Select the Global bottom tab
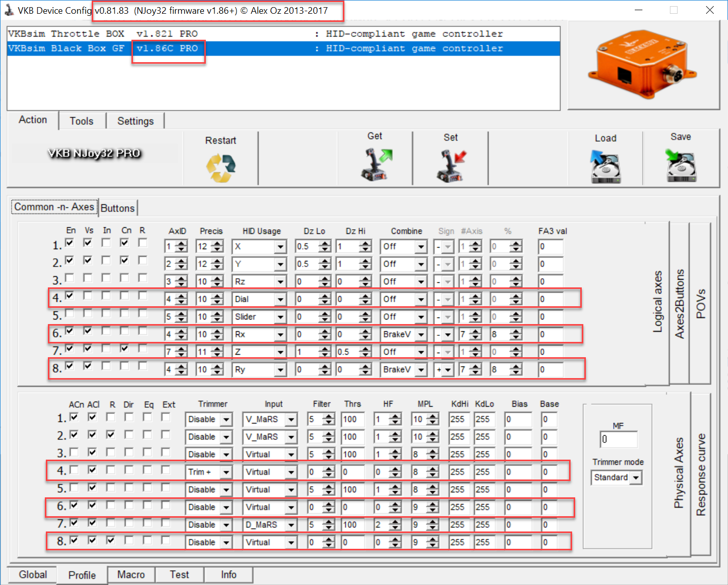The width and height of the screenshot is (728, 585). [33, 575]
